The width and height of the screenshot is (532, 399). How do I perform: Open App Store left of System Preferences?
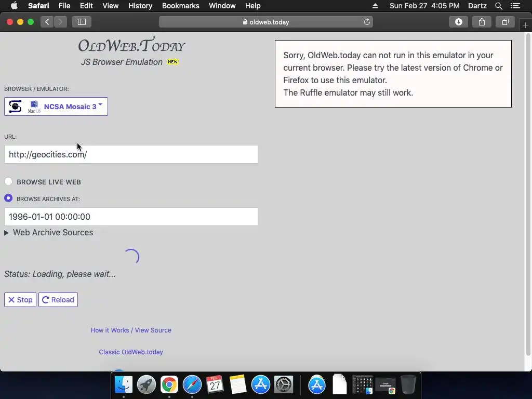[x=261, y=384]
